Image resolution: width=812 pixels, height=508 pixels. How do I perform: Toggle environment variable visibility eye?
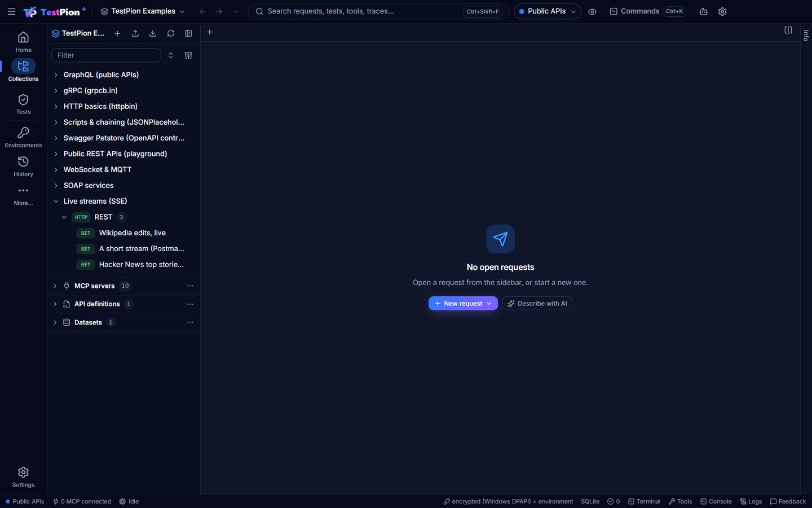[x=592, y=11]
